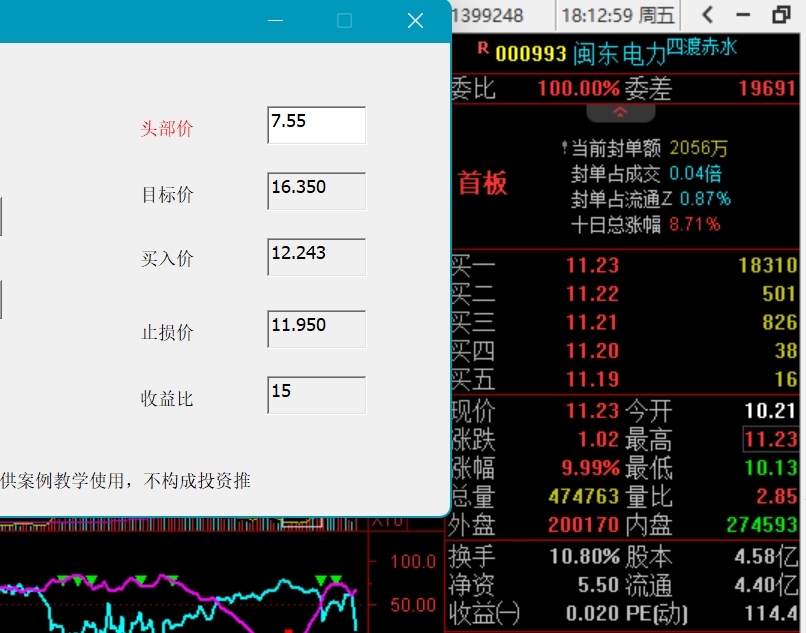Screen dimensions: 806x633
Task: Click boxed 最高 value 11.23
Action: coord(771,440)
